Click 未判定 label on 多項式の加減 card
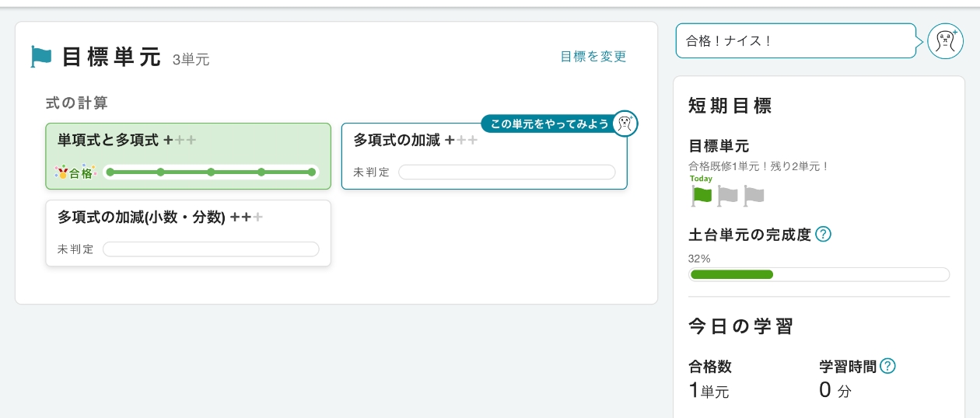 (372, 172)
